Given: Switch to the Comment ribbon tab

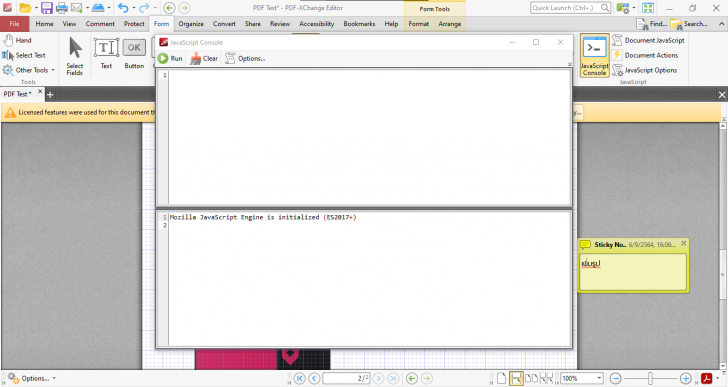Looking at the screenshot, I should 100,24.
